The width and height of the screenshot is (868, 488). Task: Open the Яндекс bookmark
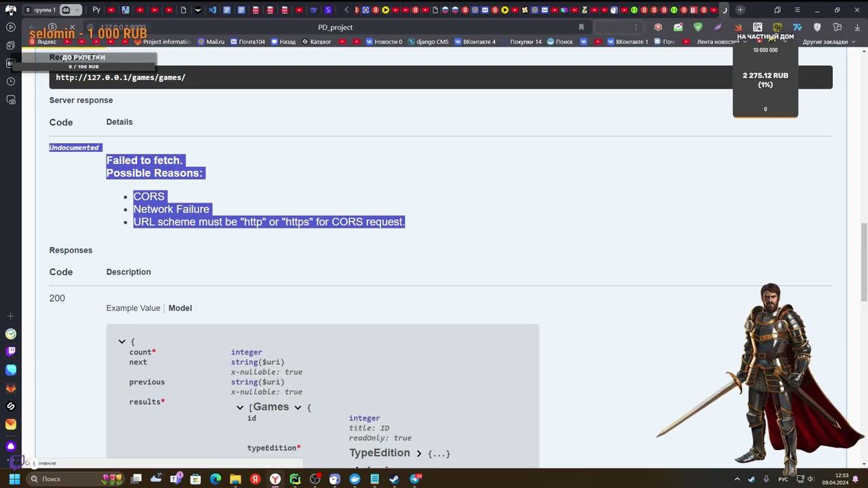tap(42, 41)
